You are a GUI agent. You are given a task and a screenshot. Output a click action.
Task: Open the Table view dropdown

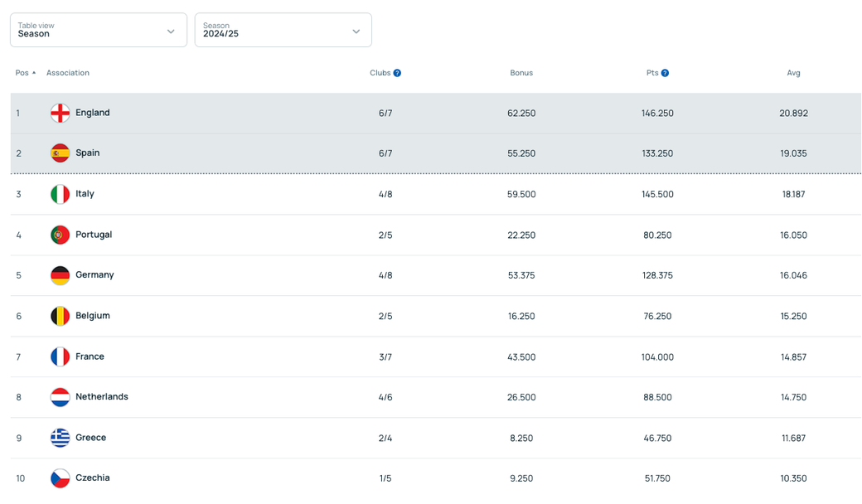99,30
